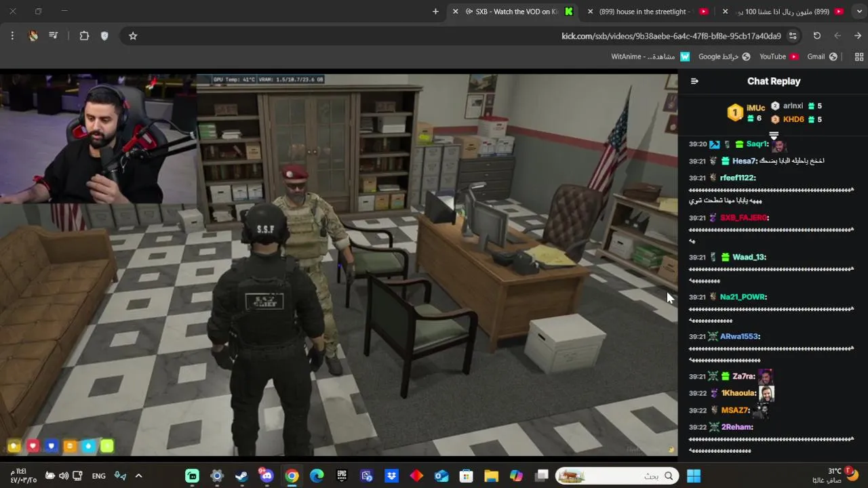Close the house in the streetlight tab
Screen dimensions: 868x488
[x=589, y=12]
